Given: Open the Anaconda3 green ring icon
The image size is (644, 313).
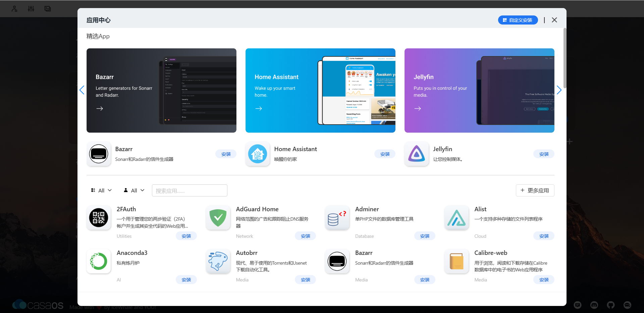Looking at the screenshot, I should pyautogui.click(x=99, y=261).
